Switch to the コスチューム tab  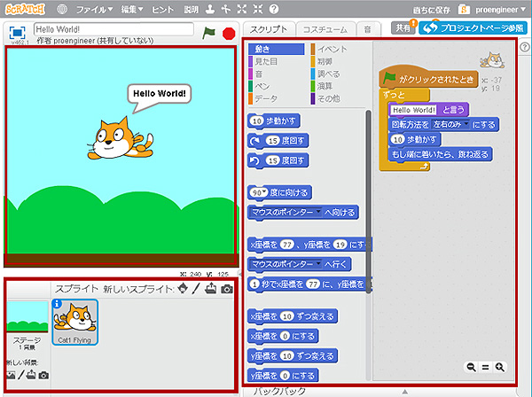325,29
